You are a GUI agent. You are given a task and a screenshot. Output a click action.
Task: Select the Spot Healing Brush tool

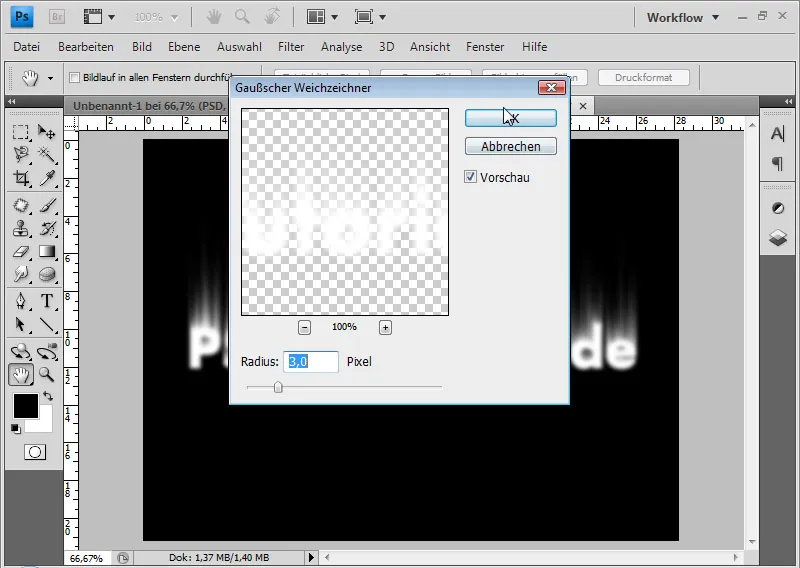pyautogui.click(x=20, y=206)
